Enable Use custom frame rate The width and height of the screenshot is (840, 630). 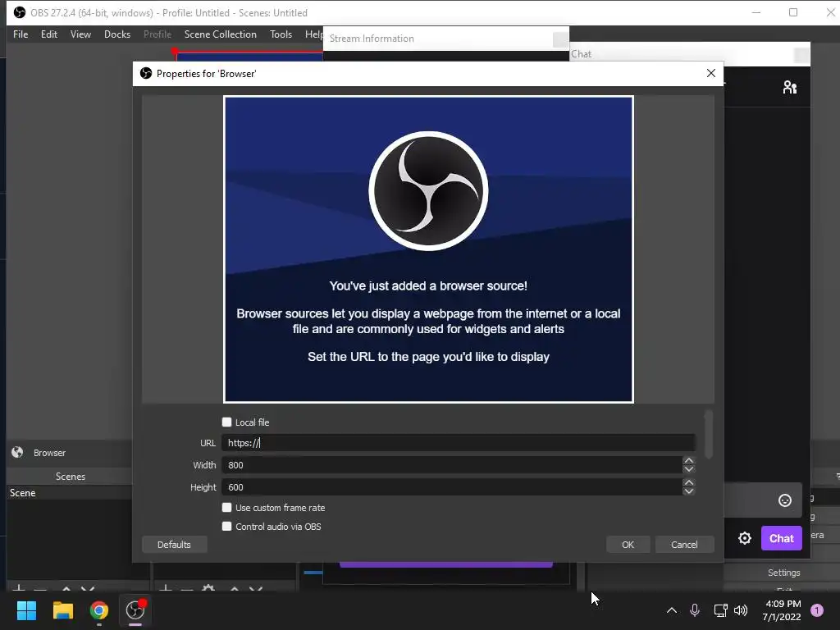[226, 507]
